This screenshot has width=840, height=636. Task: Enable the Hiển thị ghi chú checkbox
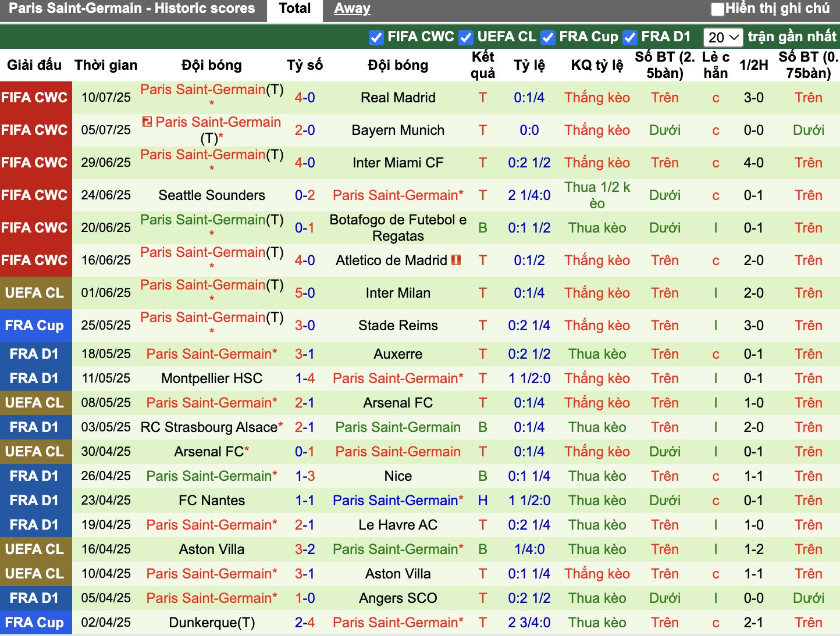[x=718, y=9]
